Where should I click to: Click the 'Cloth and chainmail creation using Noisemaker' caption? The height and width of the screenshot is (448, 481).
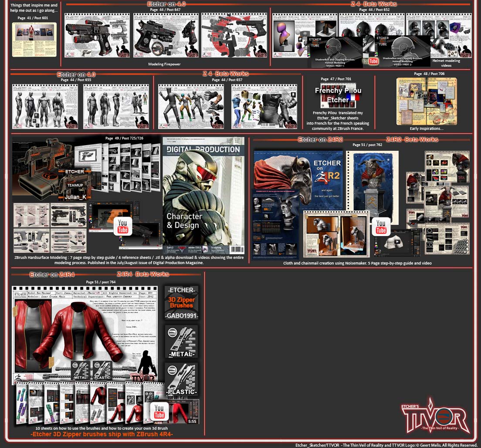click(357, 263)
